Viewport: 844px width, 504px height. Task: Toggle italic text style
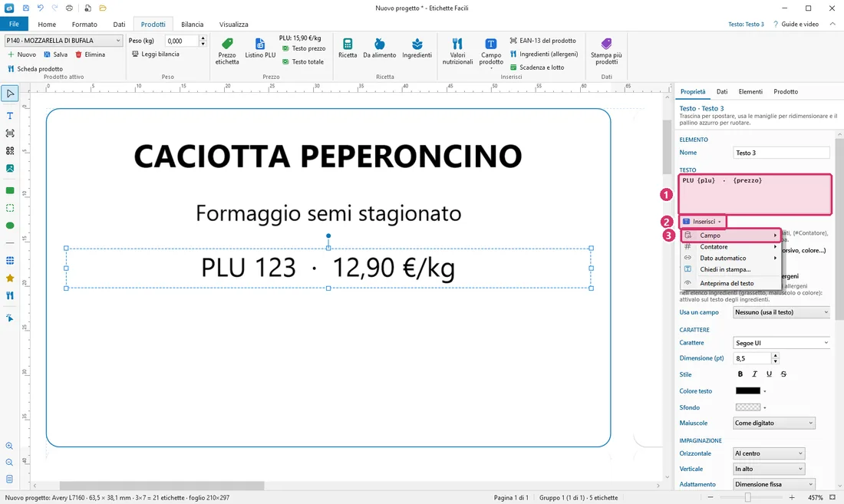(x=755, y=374)
